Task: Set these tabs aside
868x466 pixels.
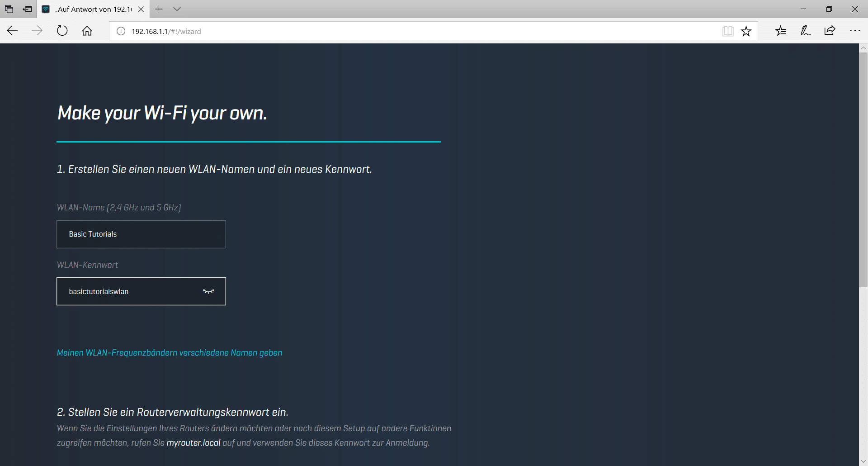Action: pyautogui.click(x=28, y=9)
